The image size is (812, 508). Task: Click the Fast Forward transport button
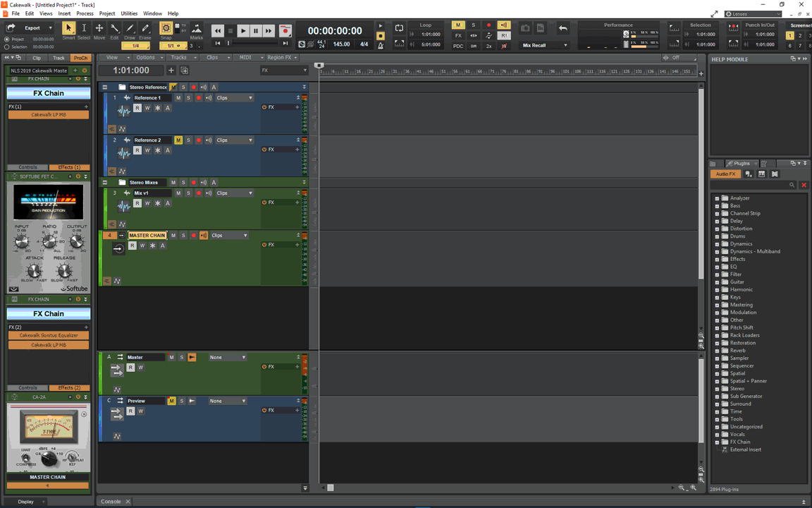click(x=269, y=31)
